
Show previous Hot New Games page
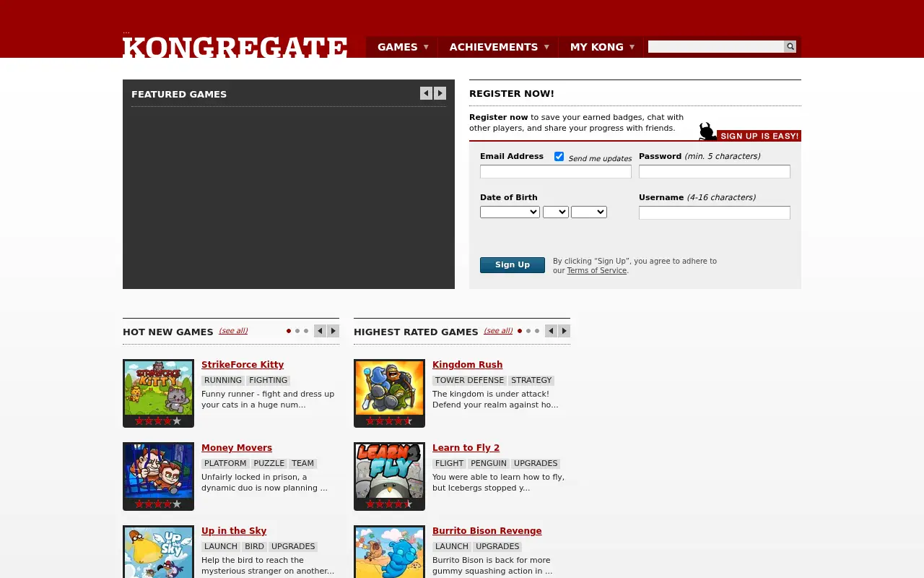pos(320,331)
